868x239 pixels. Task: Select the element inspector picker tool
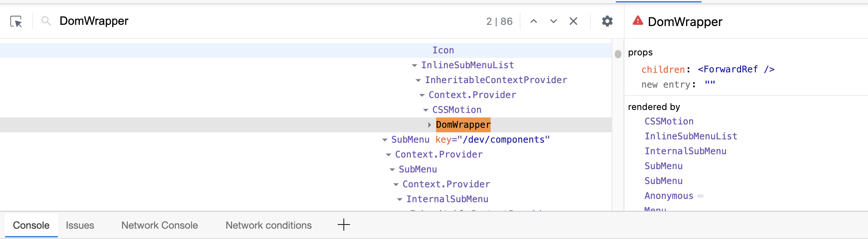(17, 21)
